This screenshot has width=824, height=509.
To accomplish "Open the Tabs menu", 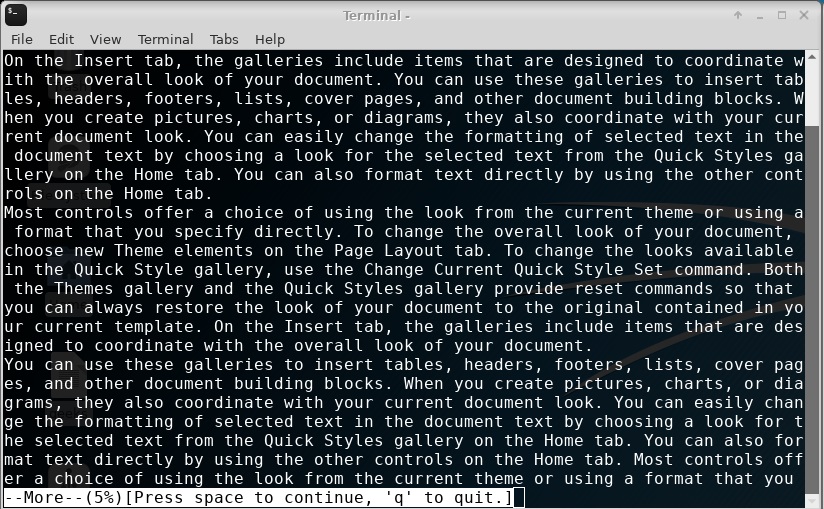I will [224, 39].
